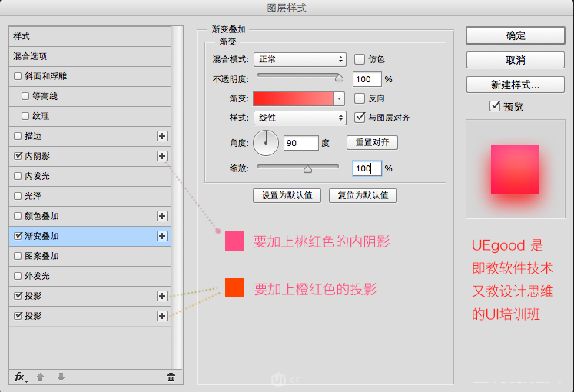Select the 样式 header in the left list
Viewport: 574px width, 392px height.
[90, 36]
